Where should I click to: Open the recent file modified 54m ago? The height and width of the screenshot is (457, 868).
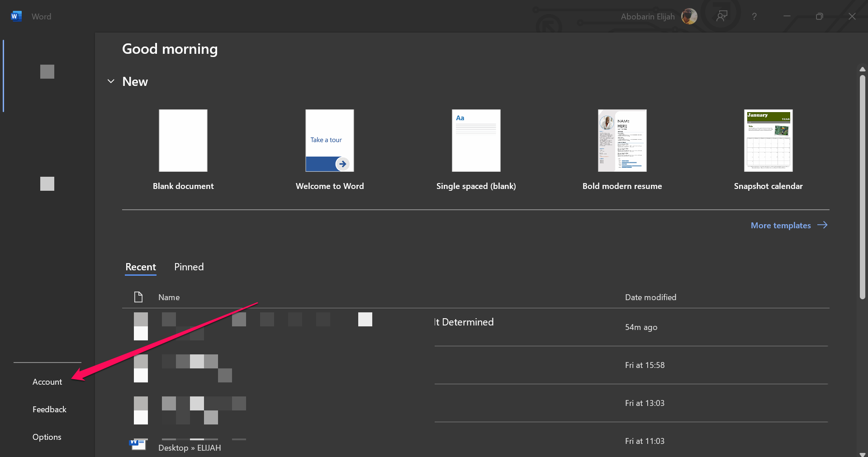(464, 322)
